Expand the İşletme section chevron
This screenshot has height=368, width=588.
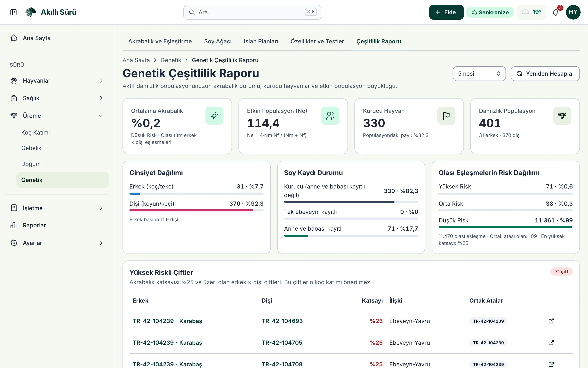pyautogui.click(x=101, y=208)
